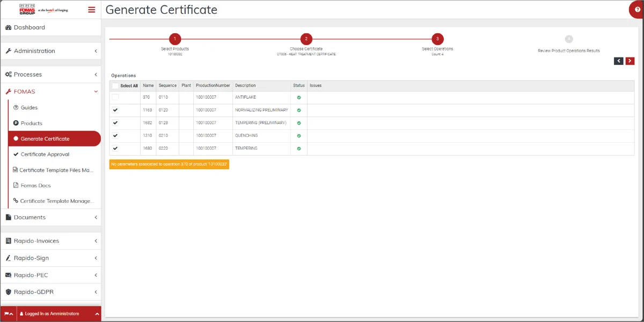
Task: Uncheck the TEMPERING (PRELIMINARY) checkbox
Action: (115, 123)
